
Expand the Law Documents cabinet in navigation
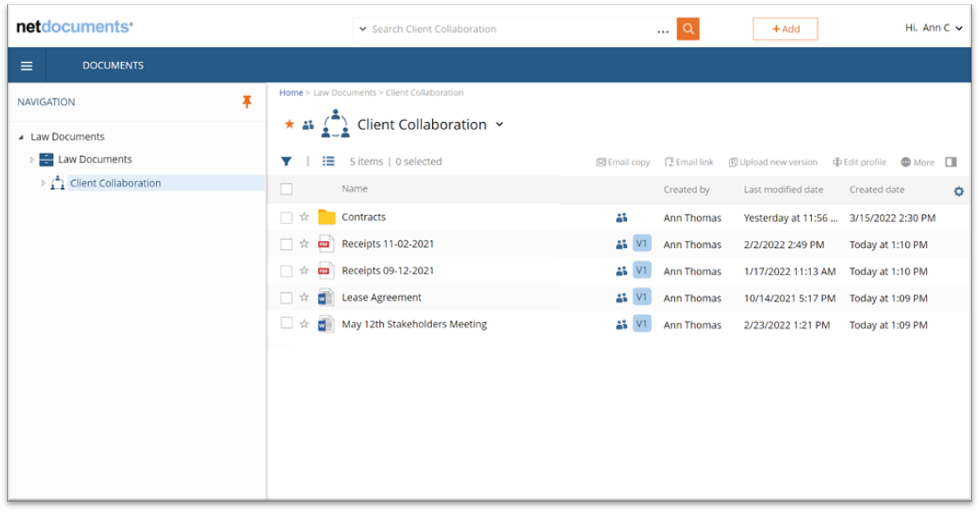coord(34,158)
